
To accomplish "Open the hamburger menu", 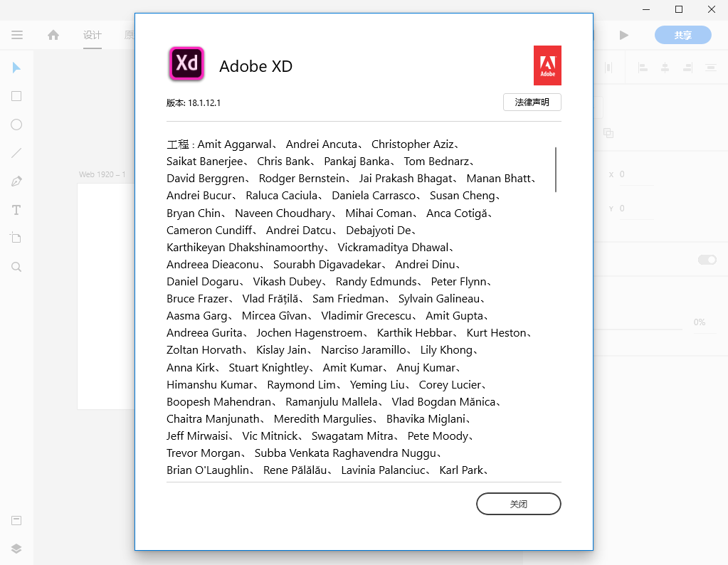I will point(17,35).
